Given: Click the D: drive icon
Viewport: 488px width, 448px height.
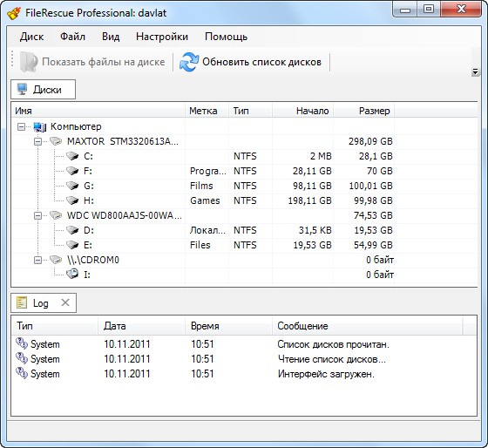Looking at the screenshot, I should tap(72, 230).
